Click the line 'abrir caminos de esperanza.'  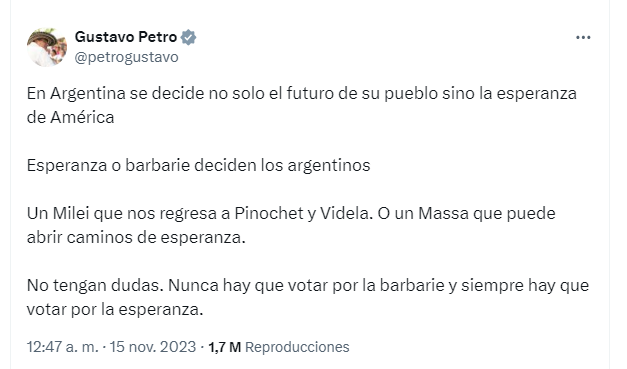136,238
